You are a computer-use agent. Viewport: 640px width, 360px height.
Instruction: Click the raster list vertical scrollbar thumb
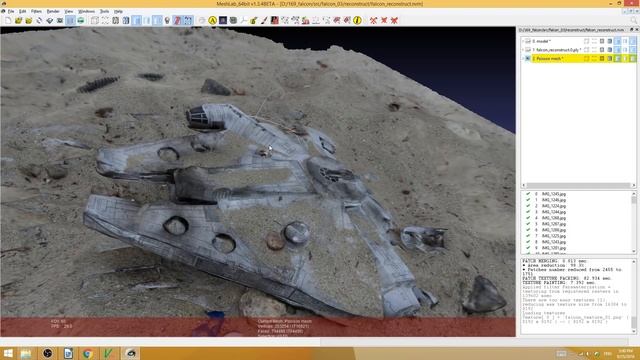[x=634, y=200]
